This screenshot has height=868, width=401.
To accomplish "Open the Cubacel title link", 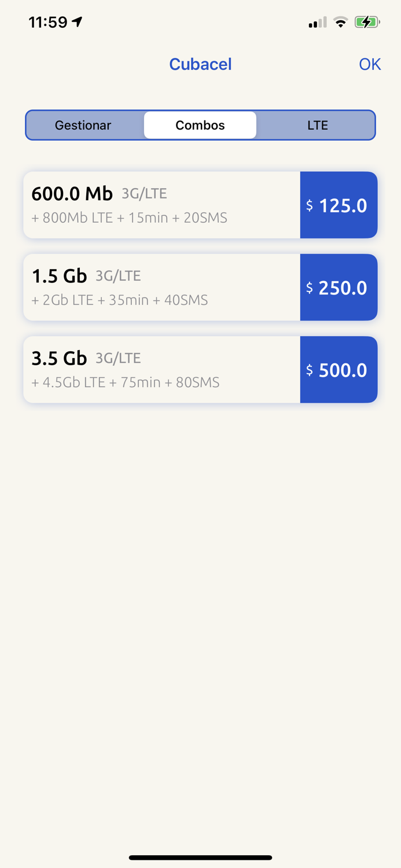I will point(200,64).
